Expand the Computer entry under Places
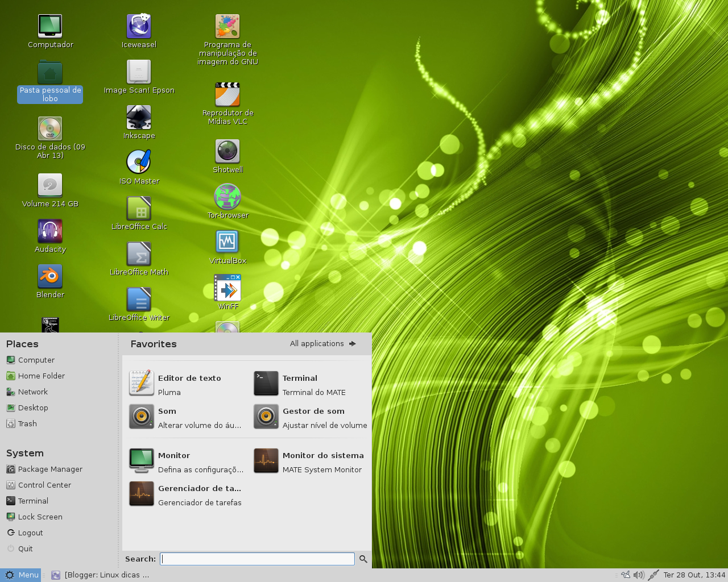The height and width of the screenshot is (582, 728). [x=35, y=360]
